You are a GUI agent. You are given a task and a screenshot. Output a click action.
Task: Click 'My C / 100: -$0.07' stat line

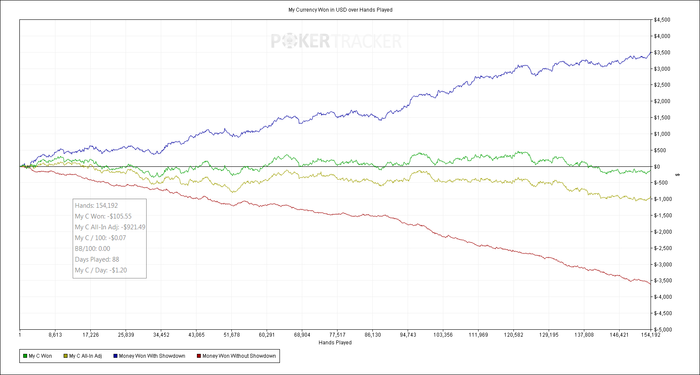[101, 238]
